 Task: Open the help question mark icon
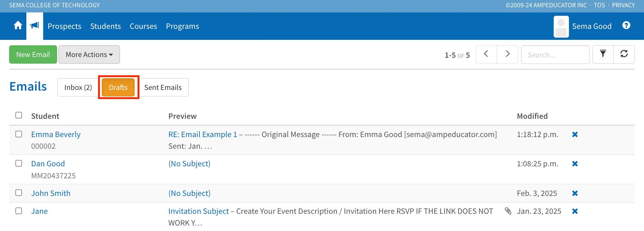[626, 25]
